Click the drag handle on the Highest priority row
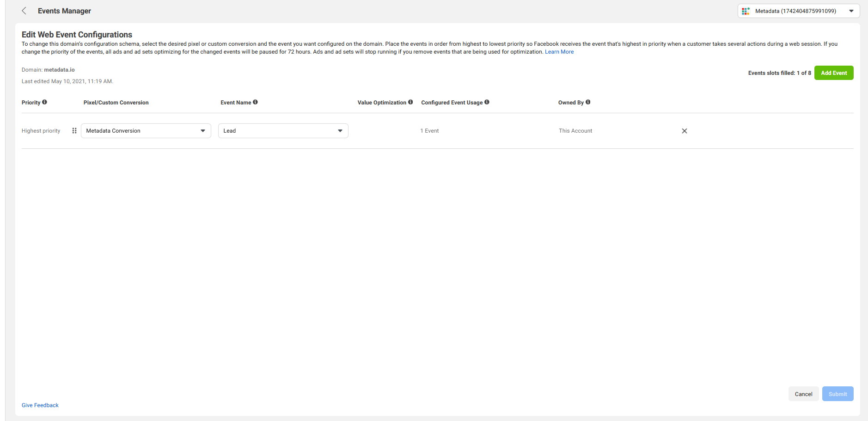 pyautogui.click(x=74, y=131)
